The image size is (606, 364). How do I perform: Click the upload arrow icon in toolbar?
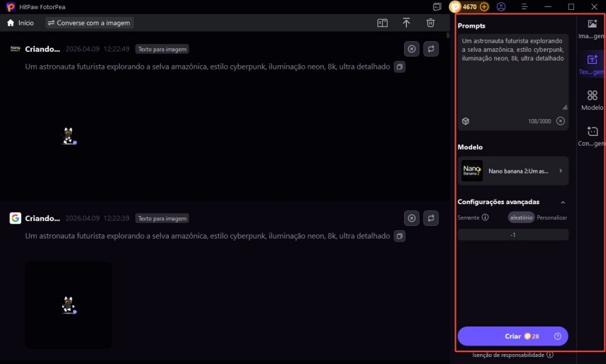406,23
